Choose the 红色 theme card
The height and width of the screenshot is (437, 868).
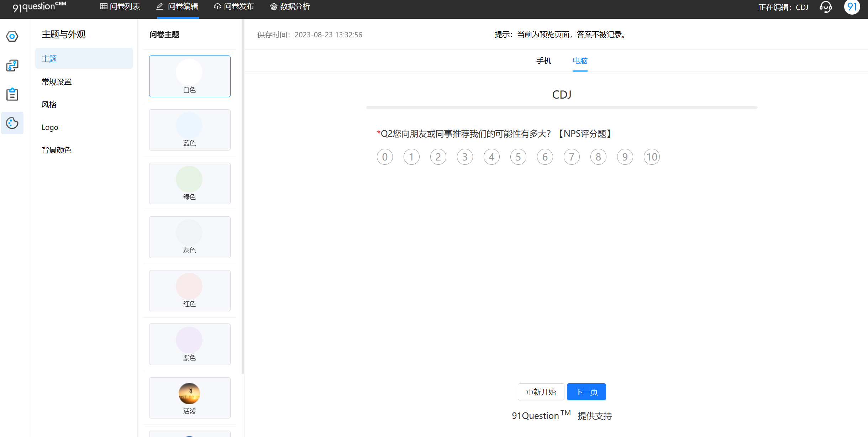190,291
